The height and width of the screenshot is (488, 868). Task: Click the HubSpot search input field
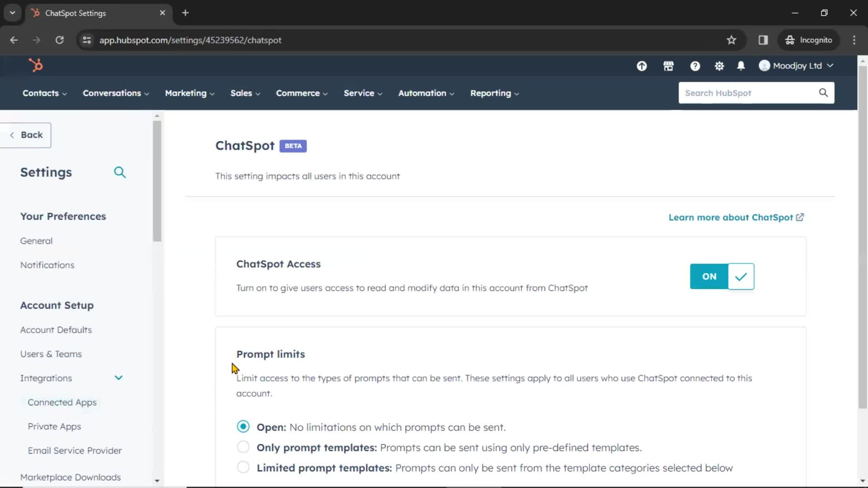pos(750,92)
